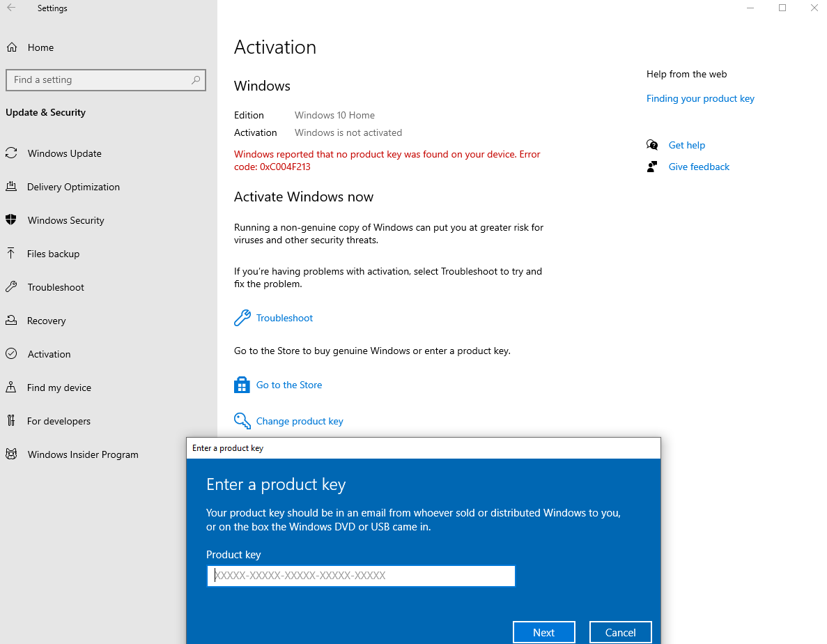Open Windows Security shield icon
The width and height of the screenshot is (827, 644).
tap(13, 220)
